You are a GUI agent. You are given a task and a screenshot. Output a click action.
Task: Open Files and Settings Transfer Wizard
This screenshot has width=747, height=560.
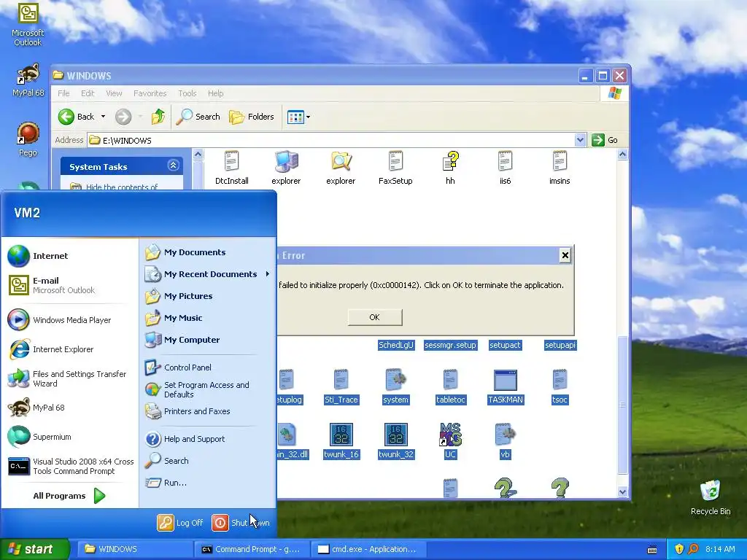click(x=70, y=378)
